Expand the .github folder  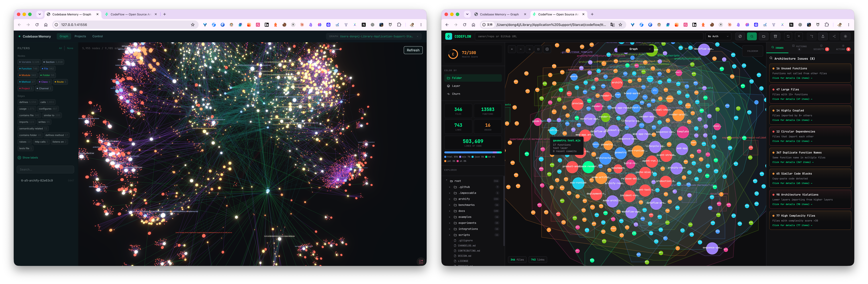[450, 187]
